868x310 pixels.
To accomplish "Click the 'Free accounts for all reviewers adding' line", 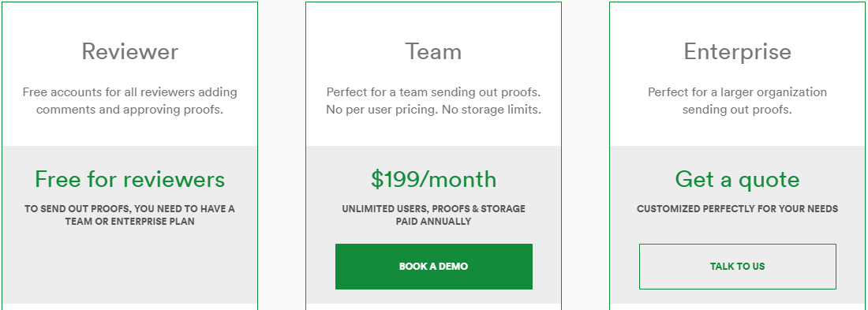I will coord(130,92).
